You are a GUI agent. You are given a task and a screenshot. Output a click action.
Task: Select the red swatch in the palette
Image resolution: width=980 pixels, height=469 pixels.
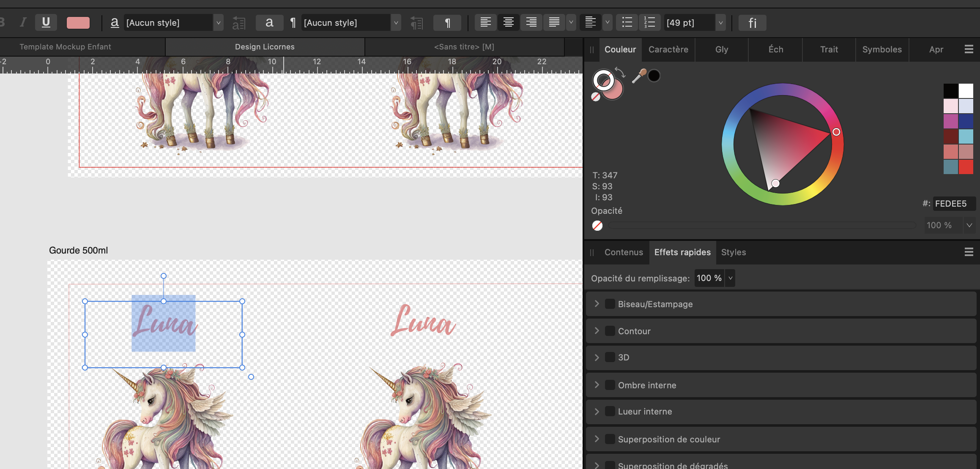point(966,167)
